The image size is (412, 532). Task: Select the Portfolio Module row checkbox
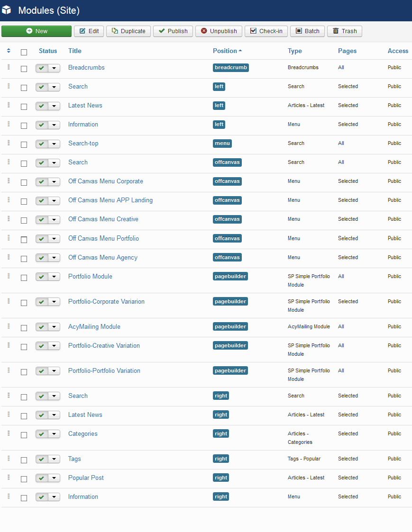[x=24, y=278]
